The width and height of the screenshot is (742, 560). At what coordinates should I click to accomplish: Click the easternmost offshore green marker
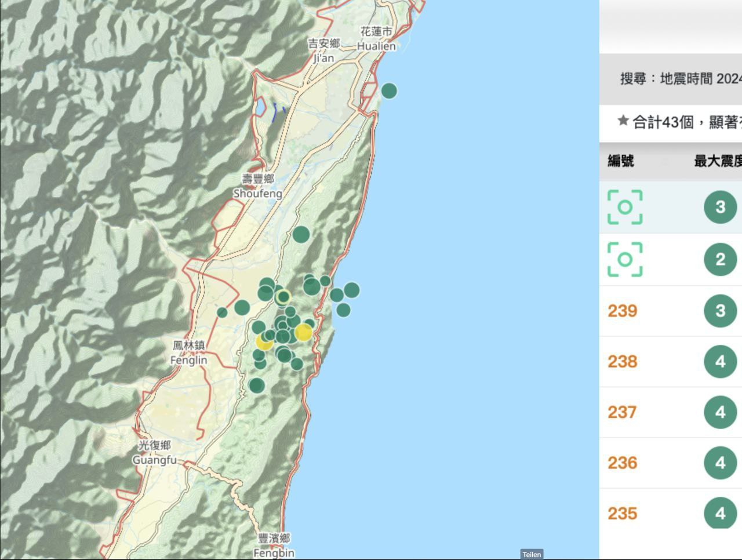351,290
